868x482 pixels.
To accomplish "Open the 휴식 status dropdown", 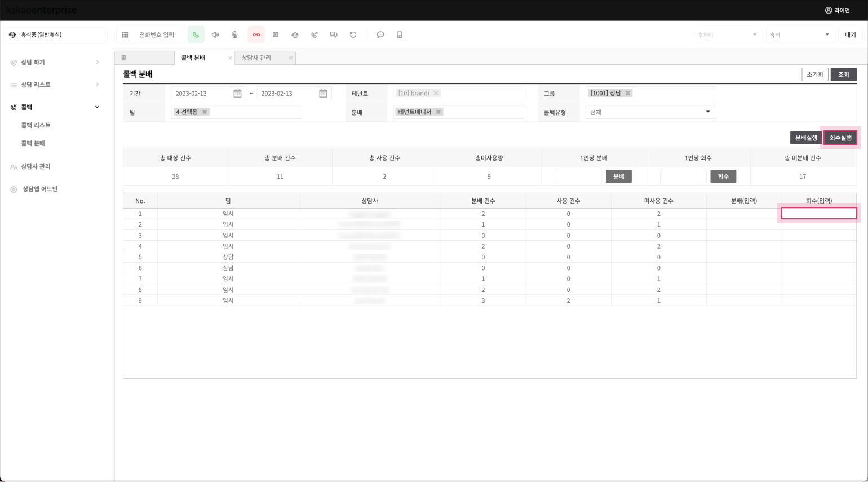I will [799, 35].
